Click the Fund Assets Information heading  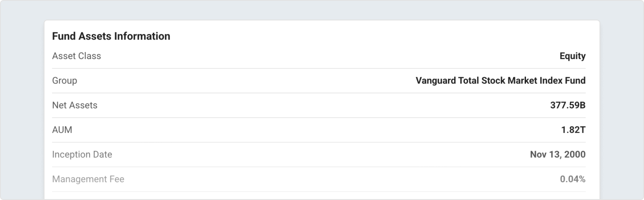[111, 36]
